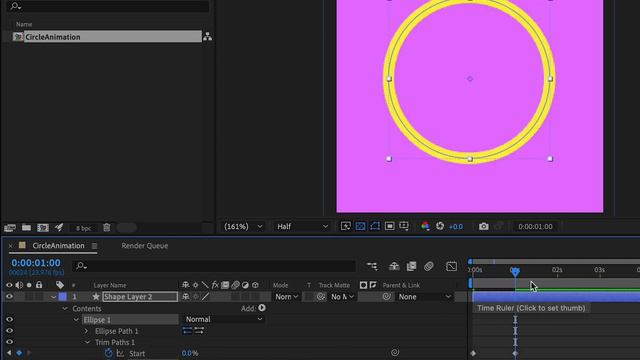Click the Solo column header dot

click(29, 285)
